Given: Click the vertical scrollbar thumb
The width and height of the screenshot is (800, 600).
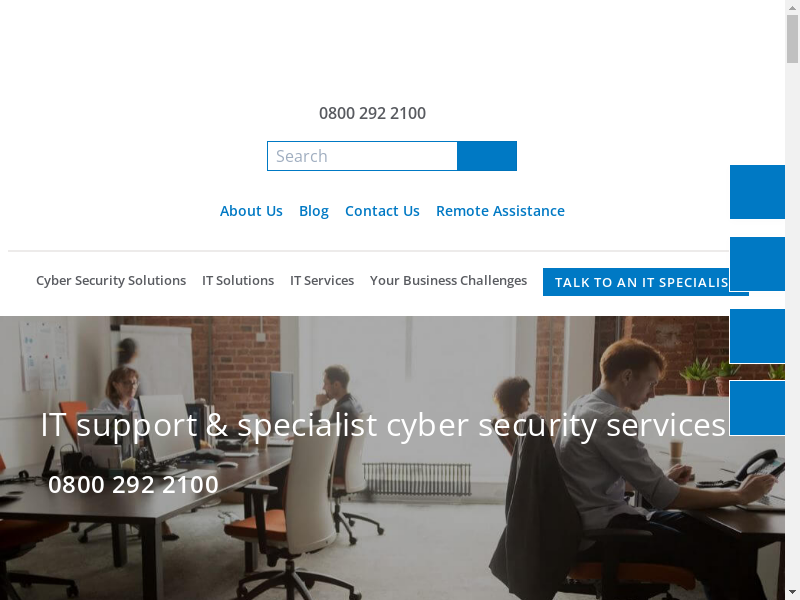Looking at the screenshot, I should click(792, 39).
